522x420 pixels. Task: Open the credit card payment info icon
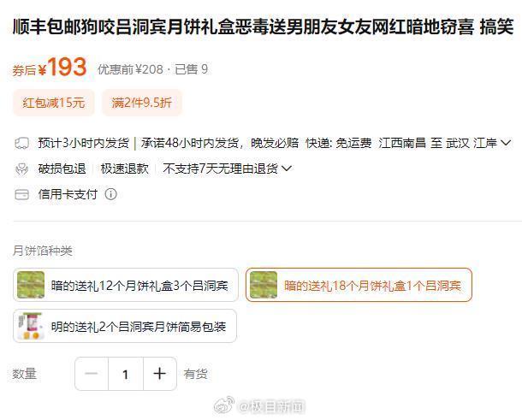point(111,194)
